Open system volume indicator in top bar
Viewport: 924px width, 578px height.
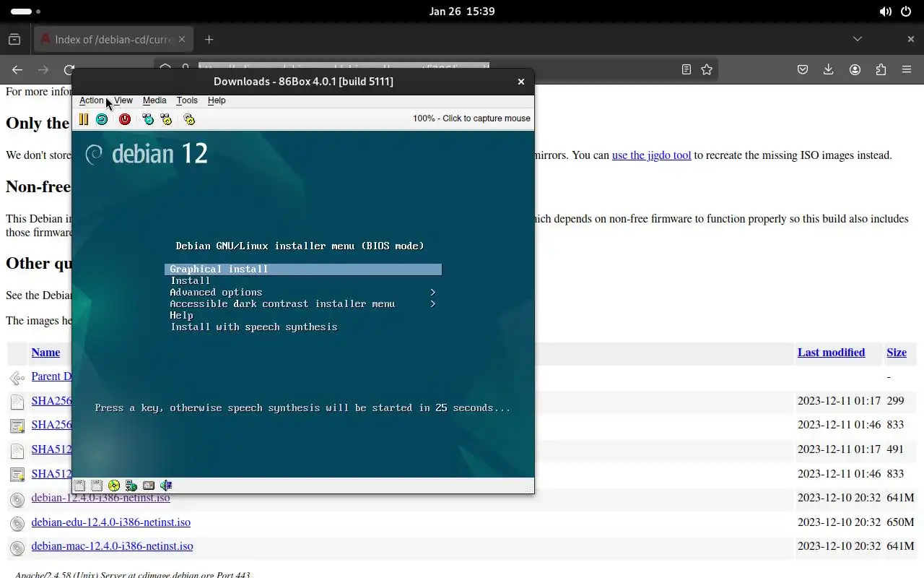pos(885,12)
